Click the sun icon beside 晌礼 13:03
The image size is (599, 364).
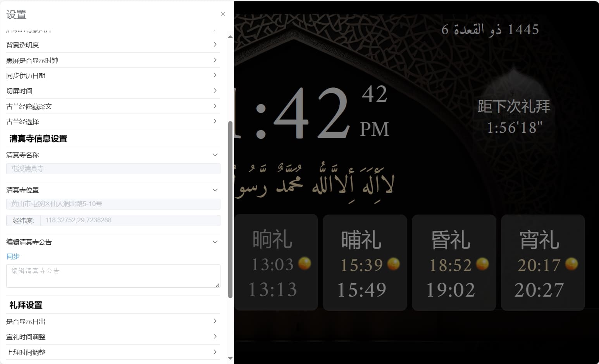point(305,264)
